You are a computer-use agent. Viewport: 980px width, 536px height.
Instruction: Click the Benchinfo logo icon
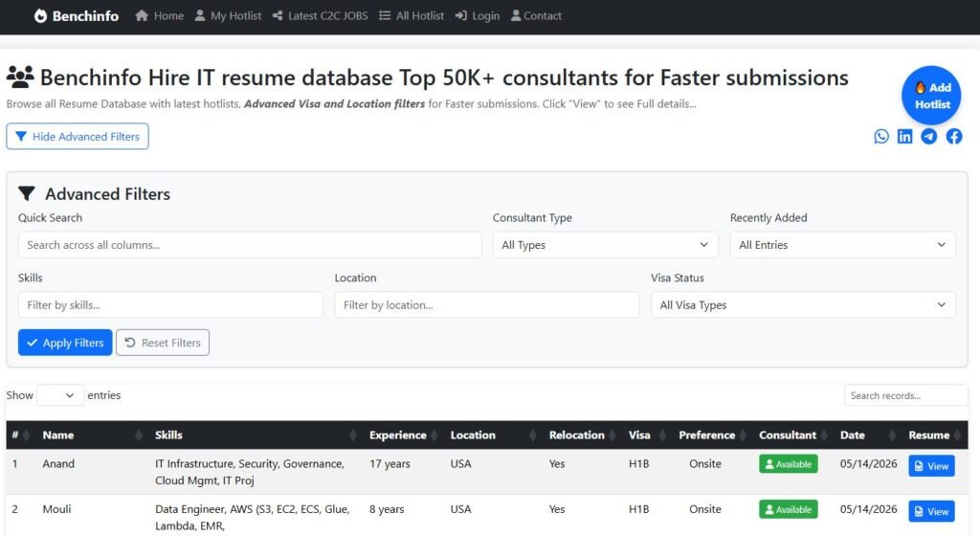click(40, 16)
